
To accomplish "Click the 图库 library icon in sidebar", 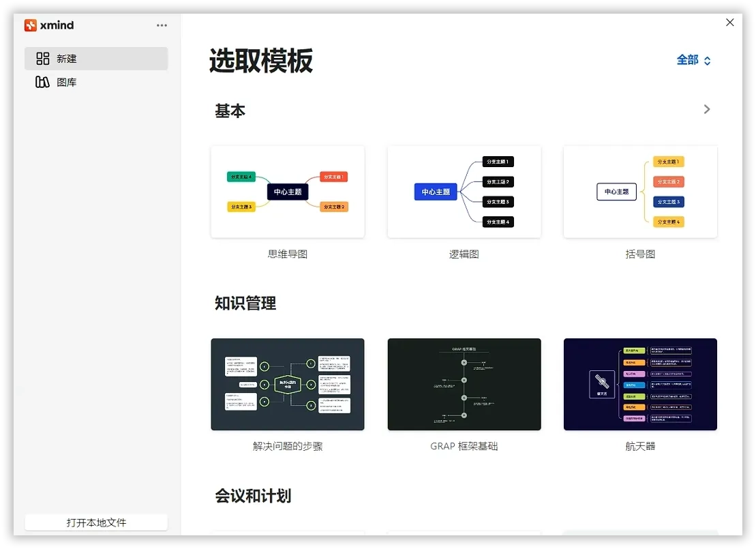I will (43, 83).
